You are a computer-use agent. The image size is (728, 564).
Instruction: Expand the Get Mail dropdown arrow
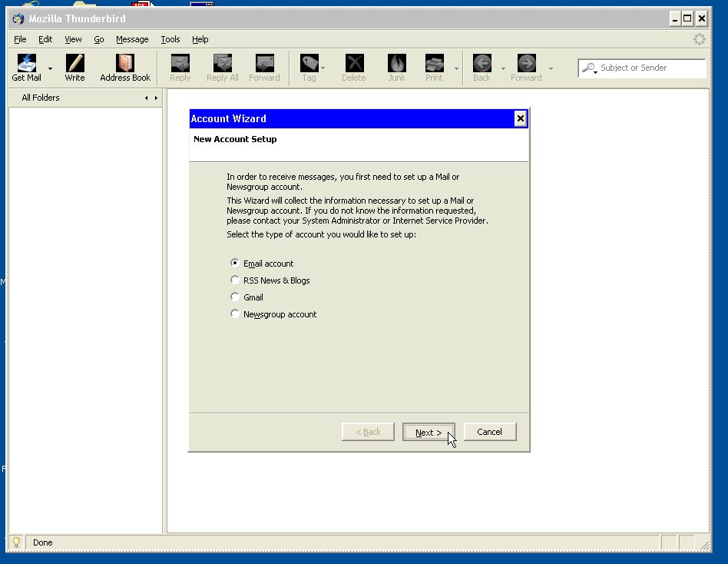click(x=51, y=68)
